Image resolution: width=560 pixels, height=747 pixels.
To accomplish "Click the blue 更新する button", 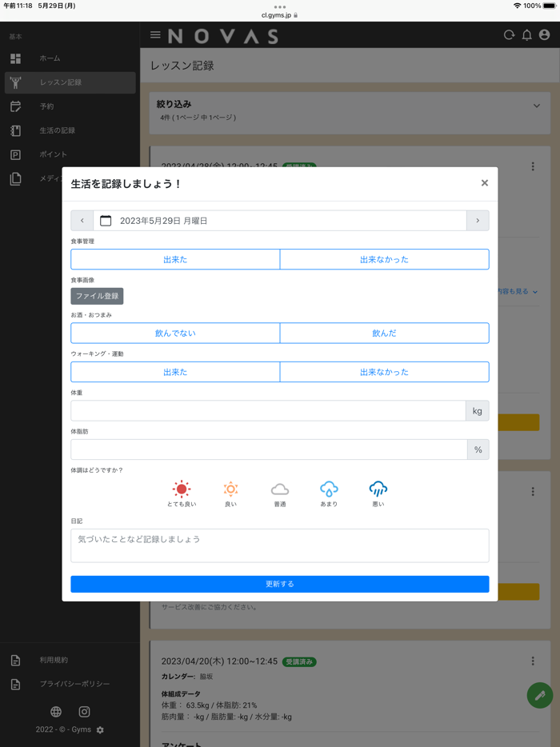I will 280,584.
